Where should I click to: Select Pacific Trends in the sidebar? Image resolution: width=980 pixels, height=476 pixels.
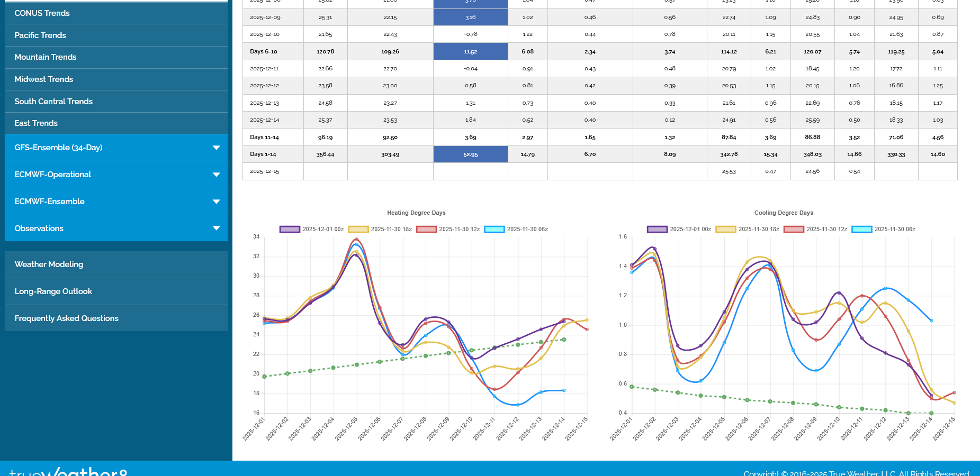point(40,35)
